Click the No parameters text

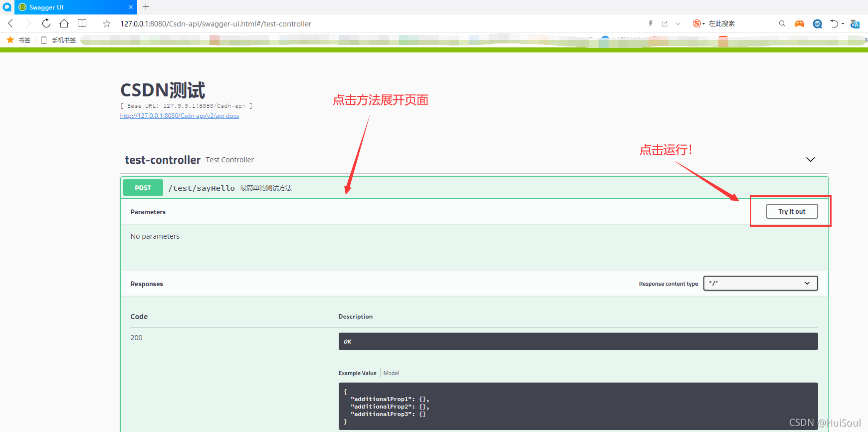point(155,236)
